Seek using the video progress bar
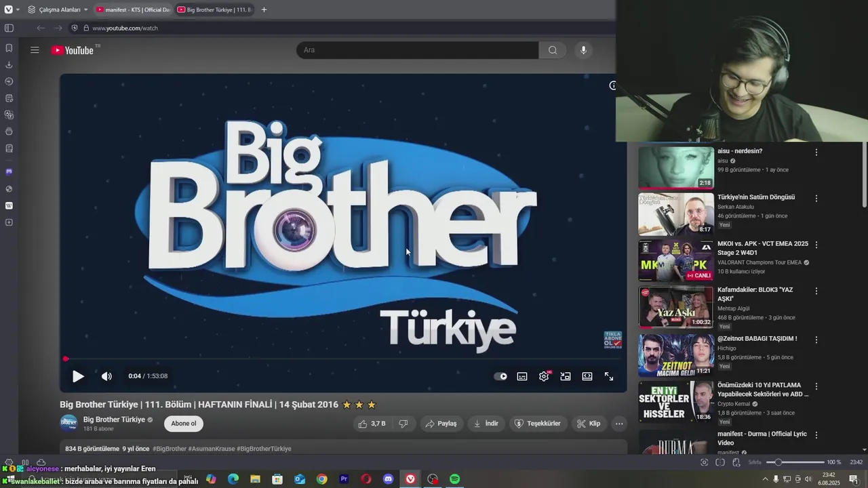This screenshot has height=488, width=868. (343, 359)
